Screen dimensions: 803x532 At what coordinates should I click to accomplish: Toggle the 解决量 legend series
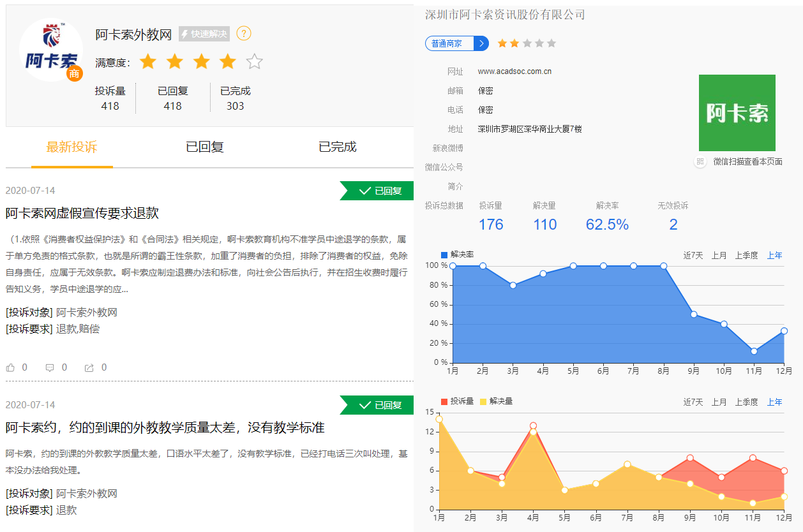coord(497,401)
